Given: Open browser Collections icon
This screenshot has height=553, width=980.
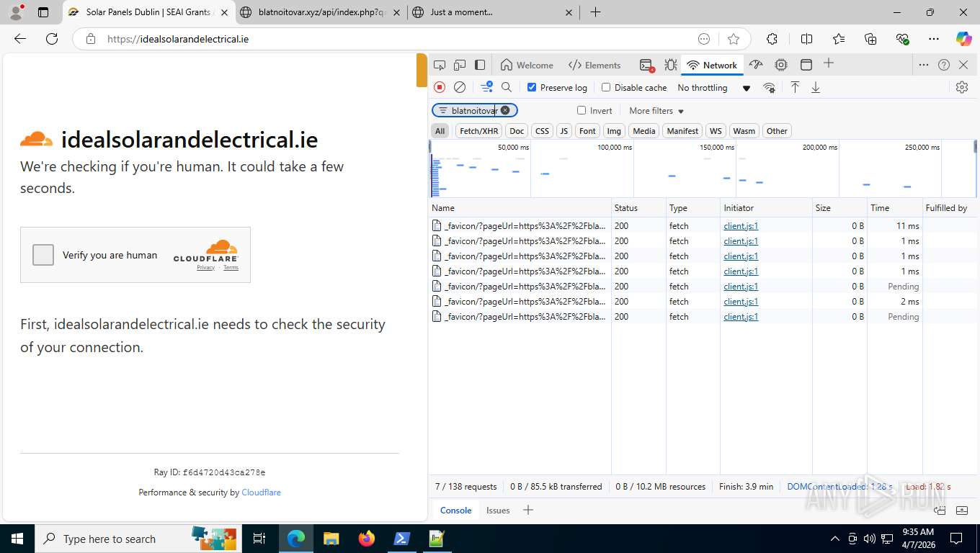Looking at the screenshot, I should (870, 39).
